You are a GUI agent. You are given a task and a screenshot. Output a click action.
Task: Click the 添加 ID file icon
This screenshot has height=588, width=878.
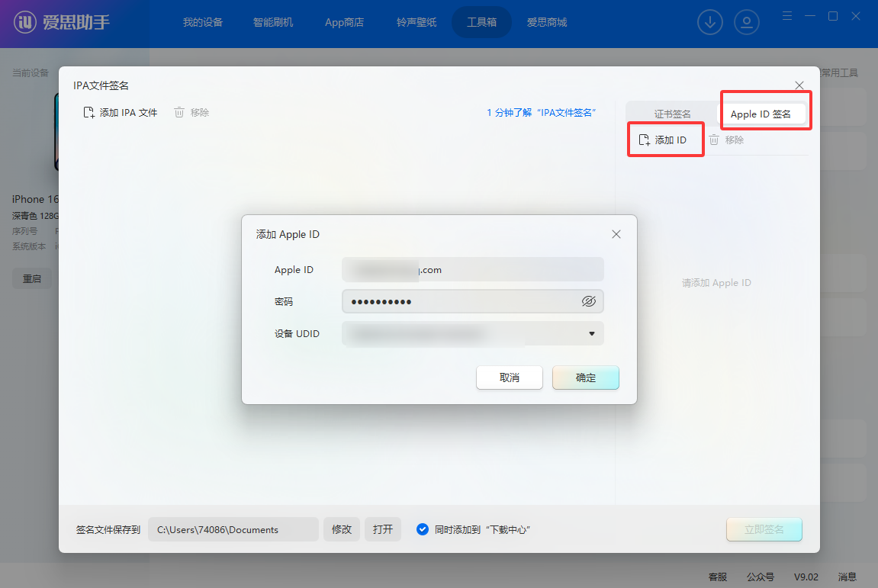coord(644,140)
